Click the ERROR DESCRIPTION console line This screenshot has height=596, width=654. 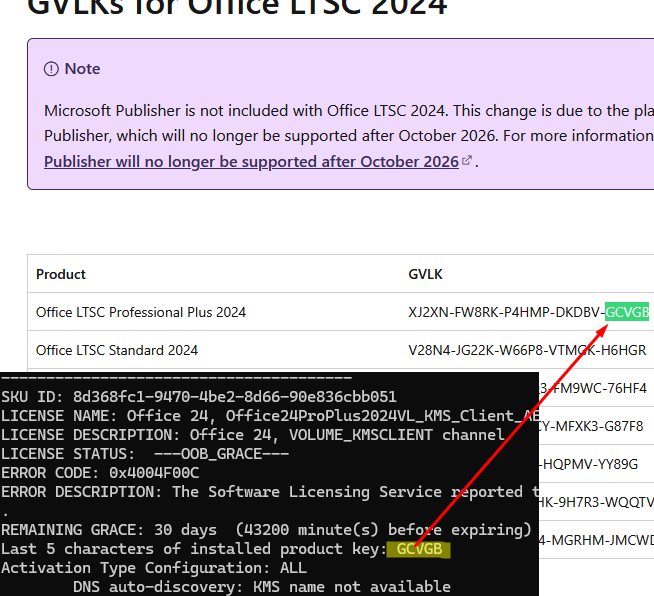(270, 492)
